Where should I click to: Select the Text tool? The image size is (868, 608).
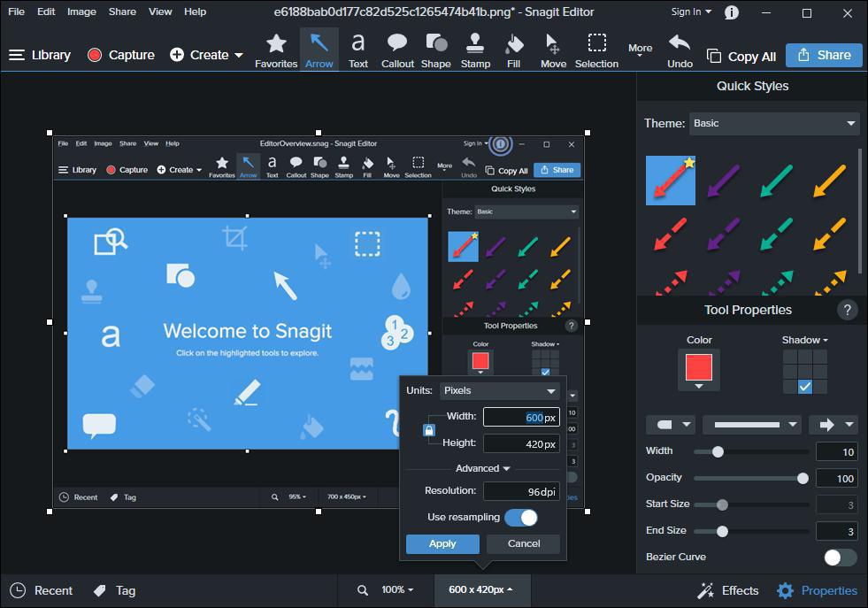point(358,51)
